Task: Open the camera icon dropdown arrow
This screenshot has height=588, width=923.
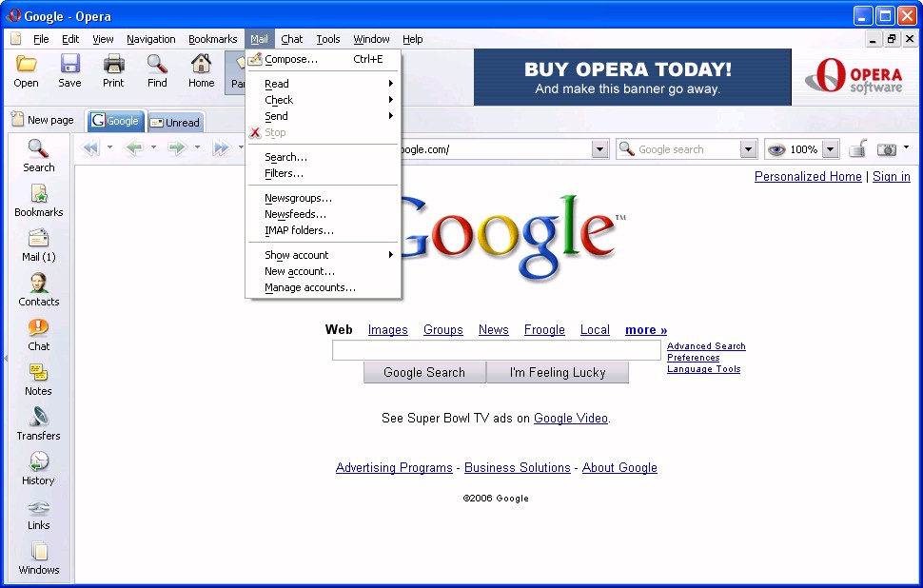Action: [907, 147]
